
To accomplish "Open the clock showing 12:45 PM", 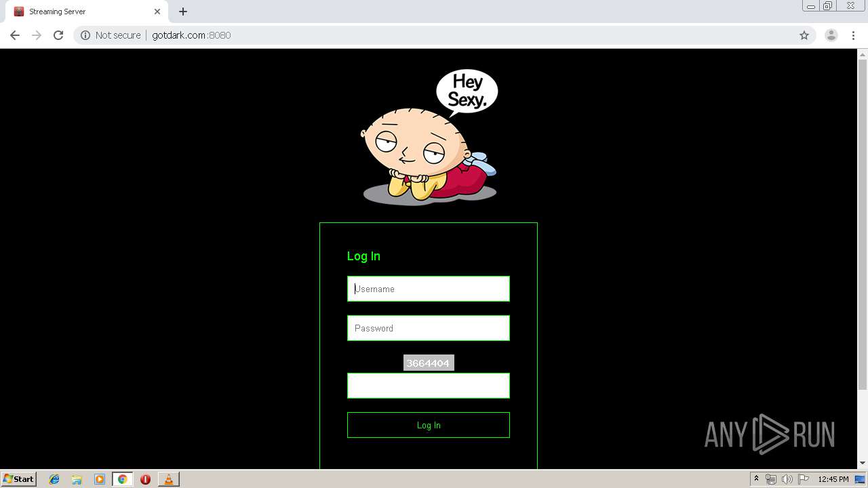I will [x=833, y=479].
